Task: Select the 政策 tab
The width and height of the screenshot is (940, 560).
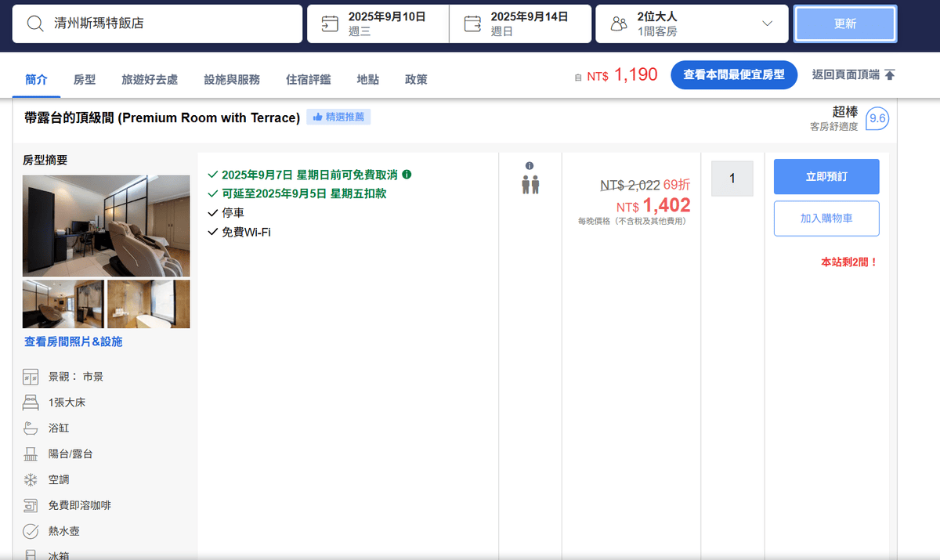Action: [x=416, y=79]
